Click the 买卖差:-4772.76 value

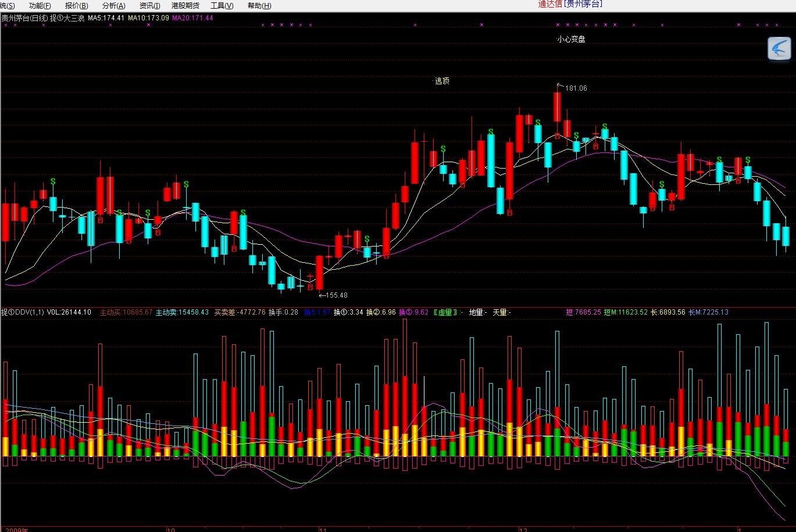pos(240,312)
